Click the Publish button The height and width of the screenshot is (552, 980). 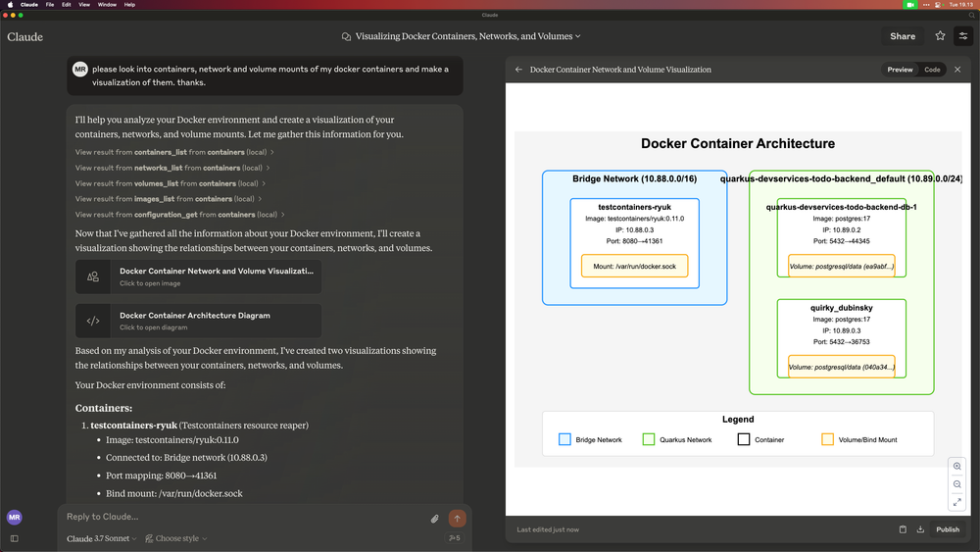pyautogui.click(x=948, y=529)
